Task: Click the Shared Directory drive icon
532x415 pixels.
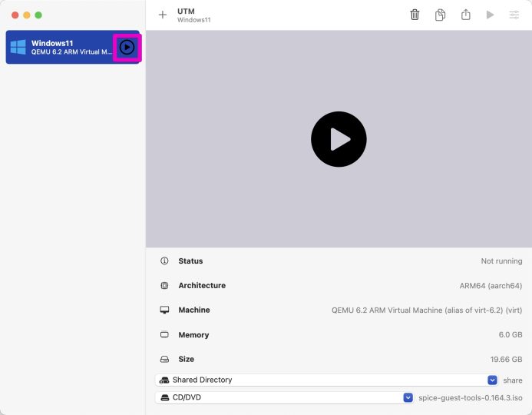Action: point(164,380)
